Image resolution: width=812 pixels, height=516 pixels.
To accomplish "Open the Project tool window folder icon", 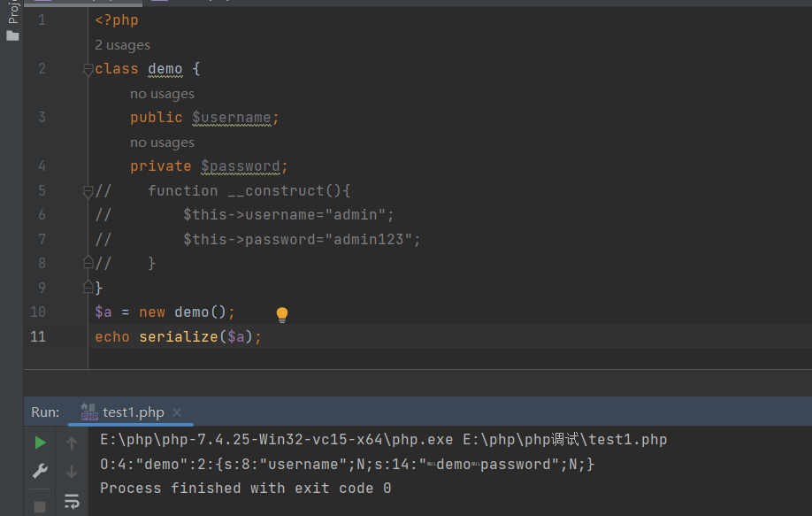I will point(12,36).
